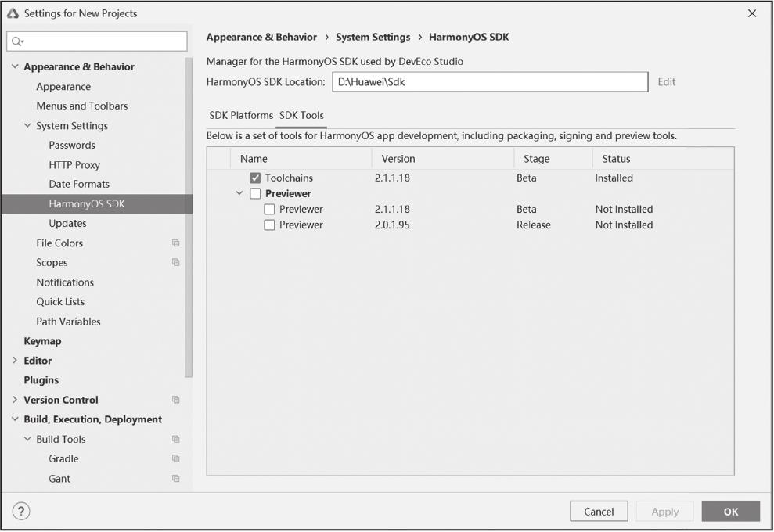Click the OK button

coord(730,512)
